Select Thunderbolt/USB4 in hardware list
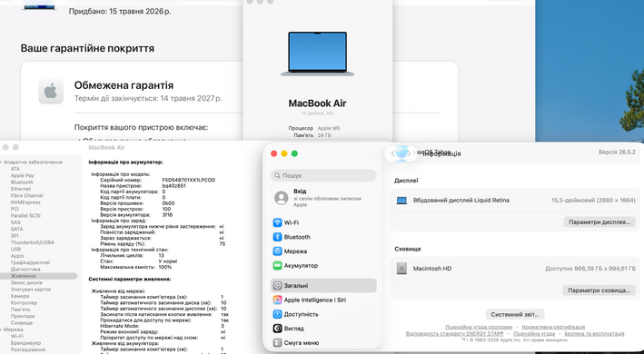 [33, 242]
